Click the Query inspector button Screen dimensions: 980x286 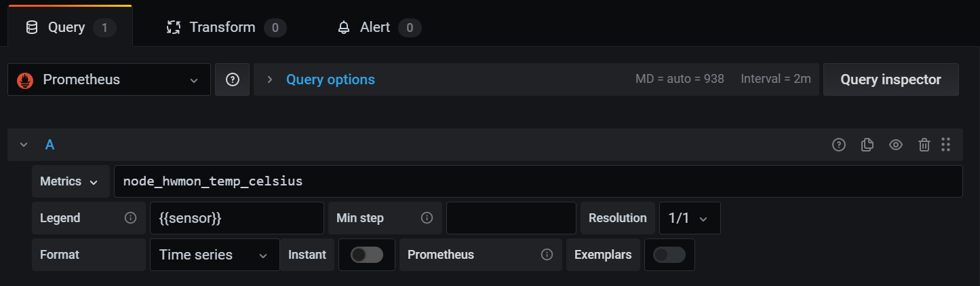tap(890, 79)
